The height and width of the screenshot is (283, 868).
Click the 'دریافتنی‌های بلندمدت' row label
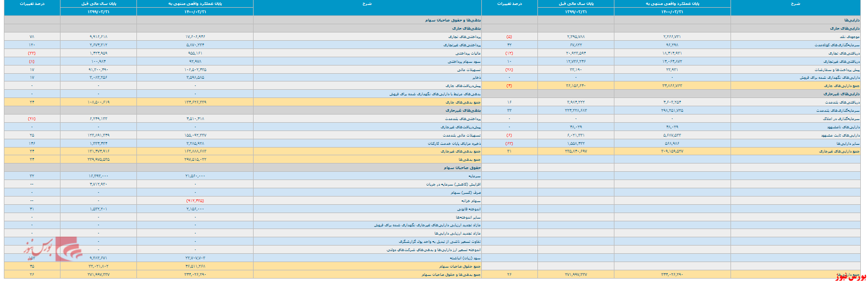843,102
